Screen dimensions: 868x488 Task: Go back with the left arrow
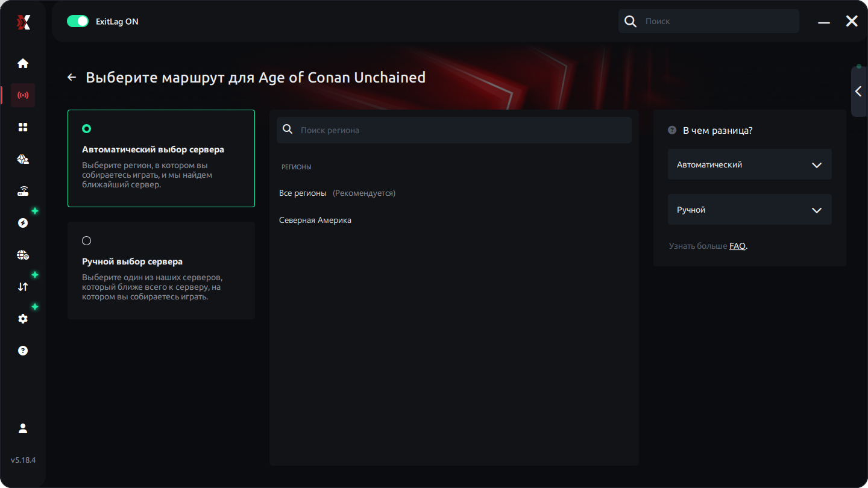pyautogui.click(x=72, y=77)
